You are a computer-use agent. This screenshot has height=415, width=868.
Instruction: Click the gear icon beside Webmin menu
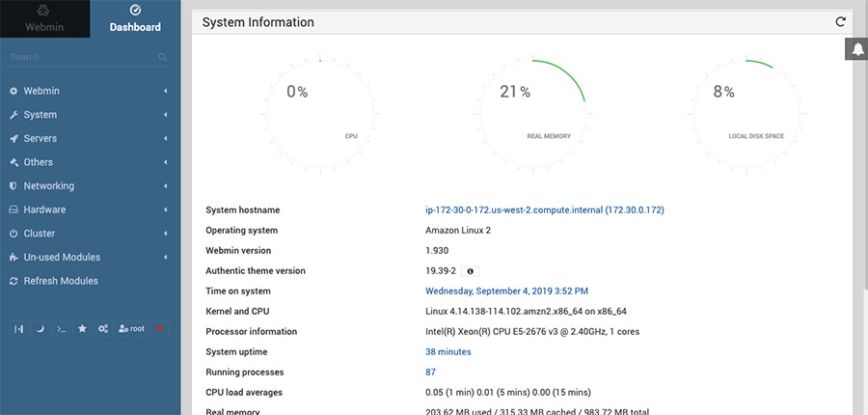(x=14, y=91)
